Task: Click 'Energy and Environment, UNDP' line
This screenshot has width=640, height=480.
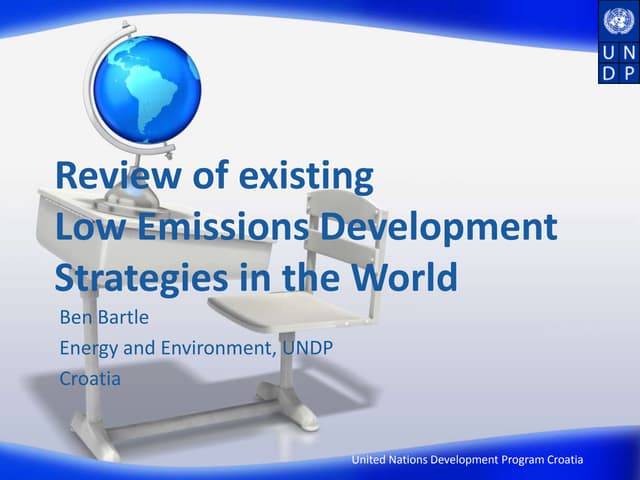Action: point(196,348)
